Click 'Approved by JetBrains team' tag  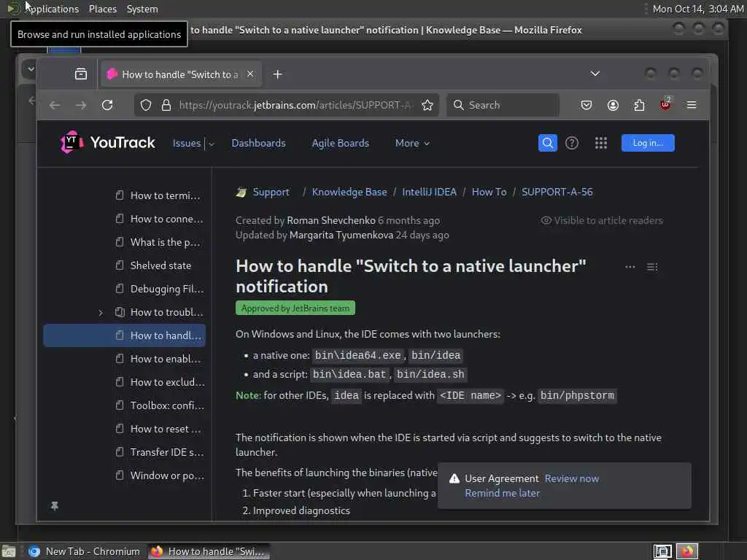coord(295,308)
